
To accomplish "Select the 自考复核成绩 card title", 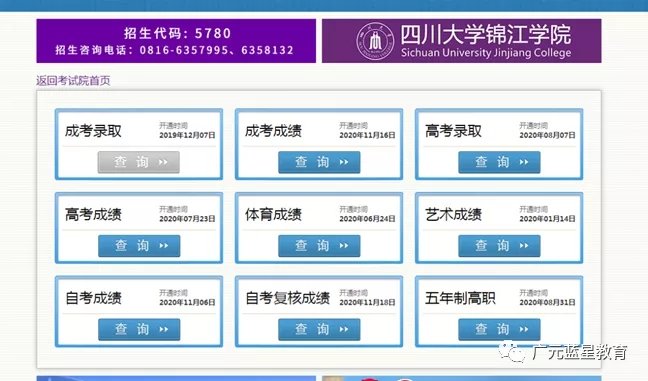I will point(288,298).
